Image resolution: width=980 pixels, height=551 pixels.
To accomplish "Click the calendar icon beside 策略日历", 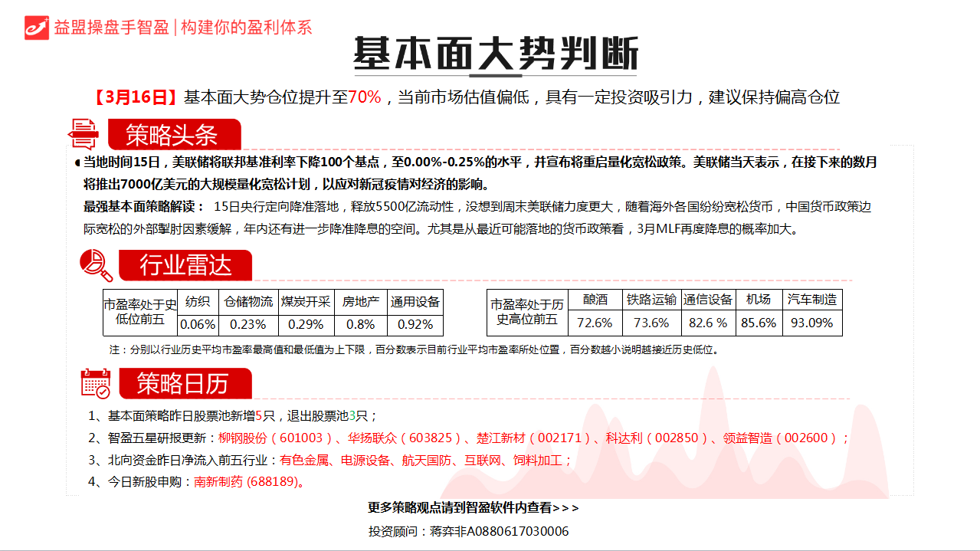I will click(x=96, y=383).
